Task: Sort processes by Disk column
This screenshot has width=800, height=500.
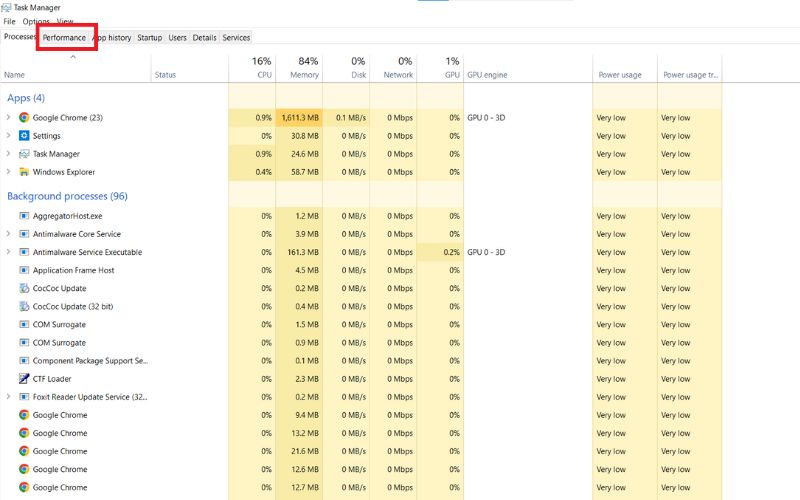Action: 346,67
